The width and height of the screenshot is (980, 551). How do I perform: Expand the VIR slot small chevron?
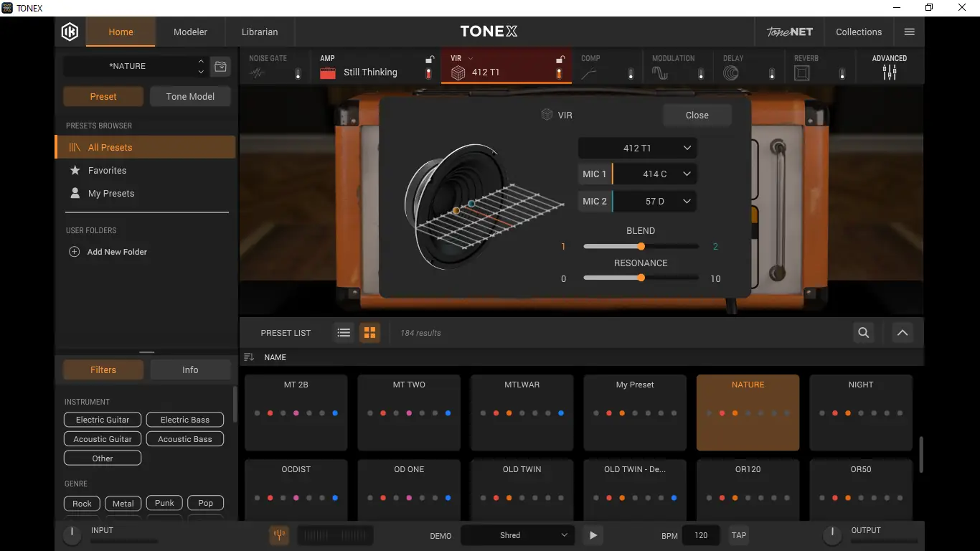click(471, 58)
